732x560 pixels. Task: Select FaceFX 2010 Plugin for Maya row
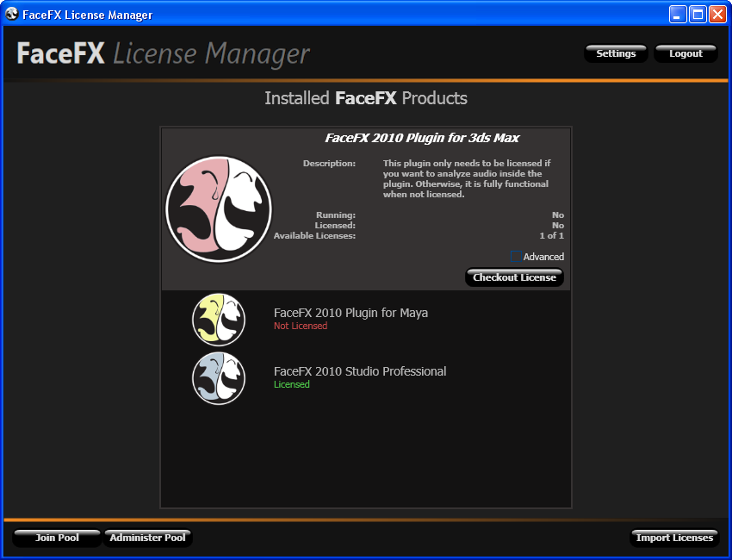tap(366, 320)
